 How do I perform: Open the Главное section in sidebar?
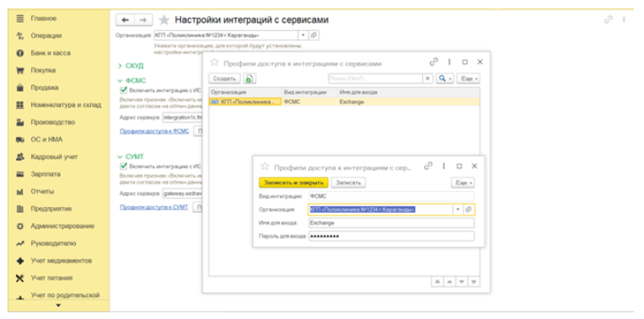(43, 19)
